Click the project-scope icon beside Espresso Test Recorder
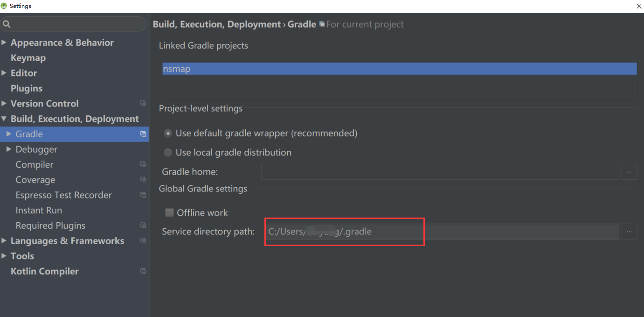The image size is (644, 317). [143, 195]
